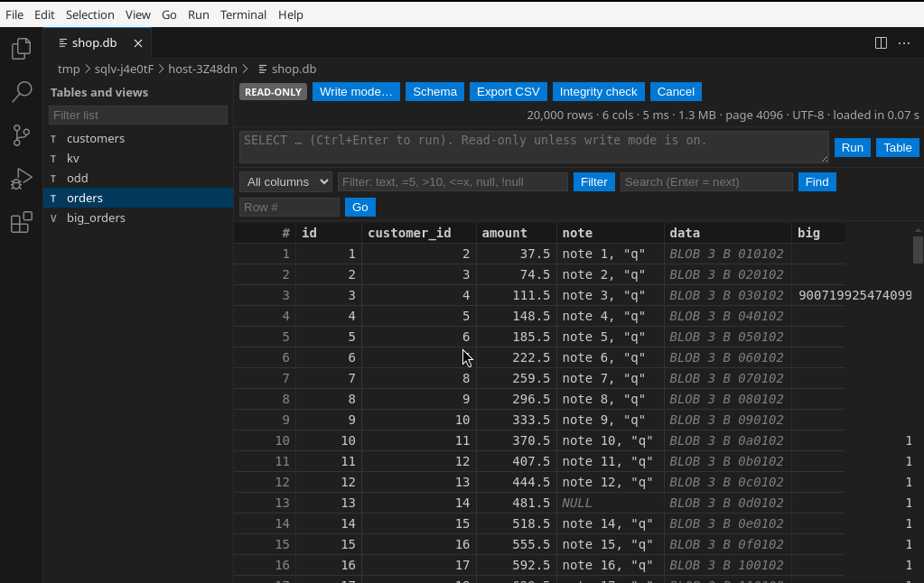Click the amount cell 259.5
The height and width of the screenshot is (583, 924).
coord(517,378)
